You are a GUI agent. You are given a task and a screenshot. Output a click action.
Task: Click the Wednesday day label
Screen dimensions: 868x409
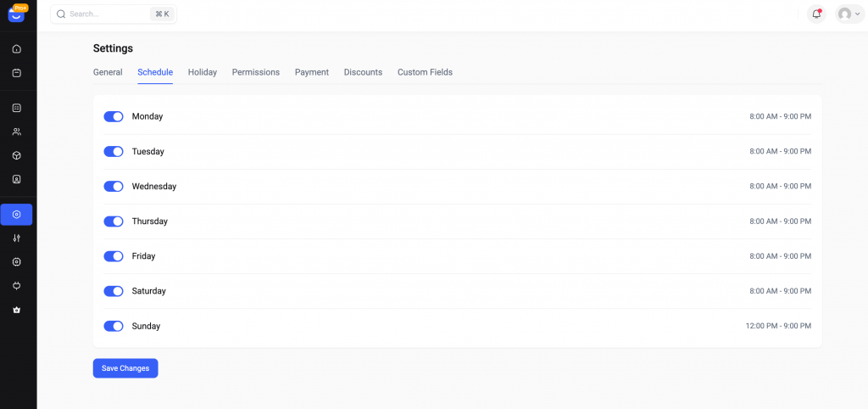(154, 186)
